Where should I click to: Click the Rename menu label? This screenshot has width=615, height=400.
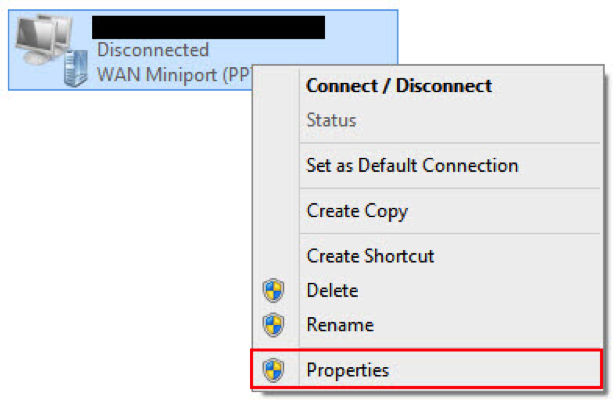click(340, 325)
